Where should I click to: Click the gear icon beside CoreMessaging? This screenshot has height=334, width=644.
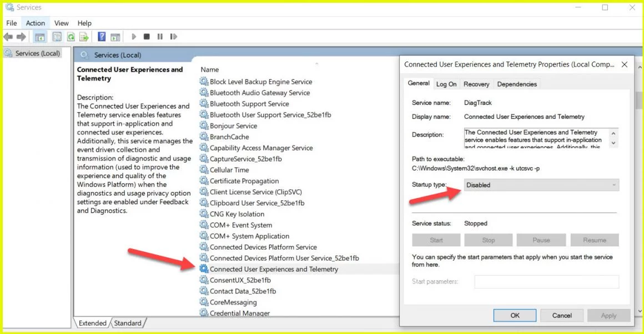tap(204, 302)
